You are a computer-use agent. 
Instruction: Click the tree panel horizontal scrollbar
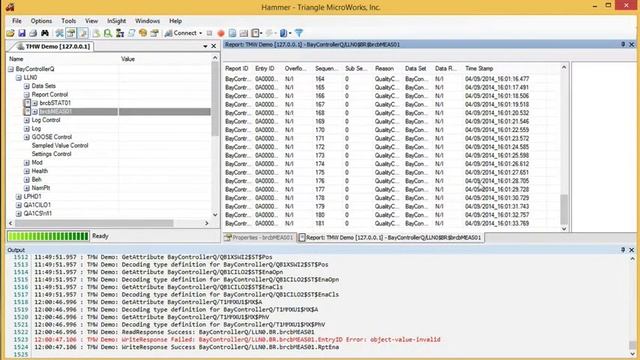109,223
